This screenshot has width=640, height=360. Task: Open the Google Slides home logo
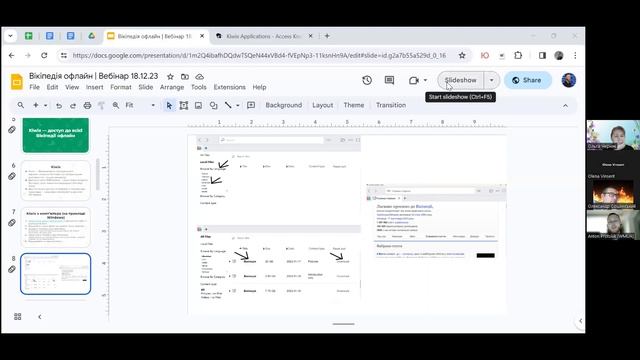click(x=17, y=82)
